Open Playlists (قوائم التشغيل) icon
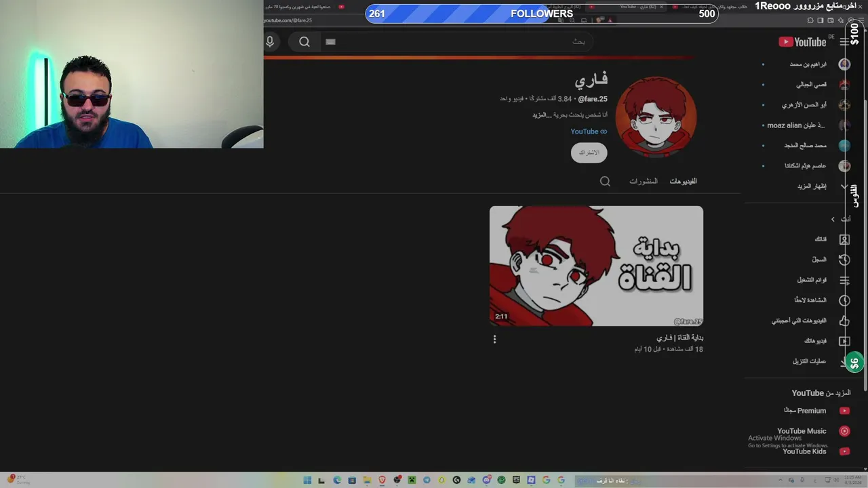This screenshot has height=488, width=868. click(844, 280)
